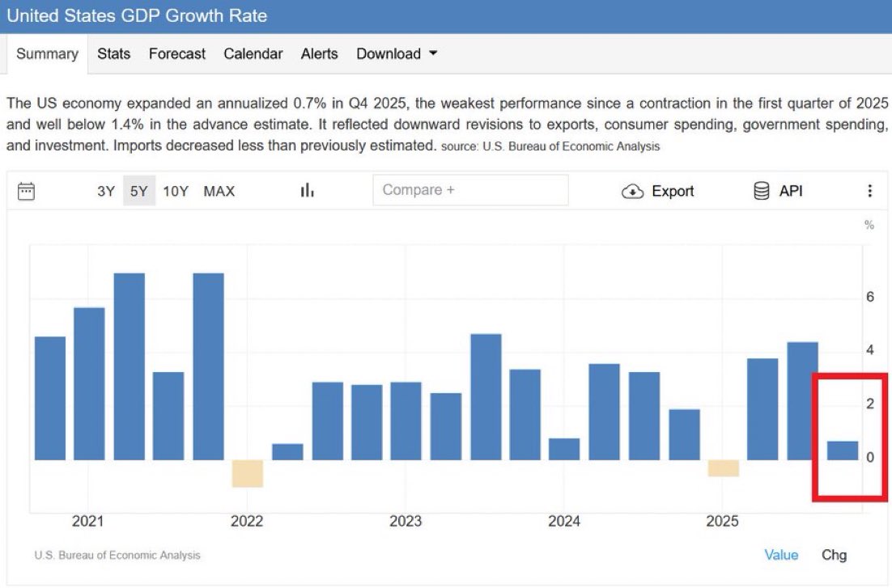Click the 4 y-axis label

tap(869, 349)
